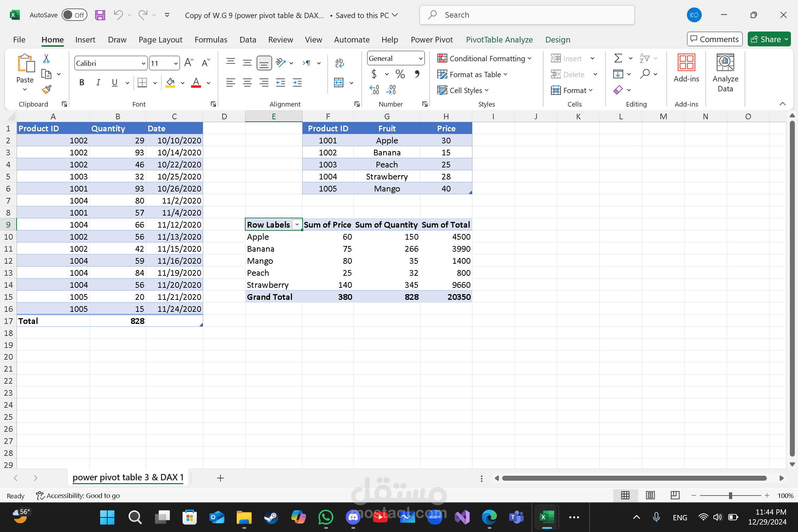Click the Orientation angled text icon

coord(281,63)
